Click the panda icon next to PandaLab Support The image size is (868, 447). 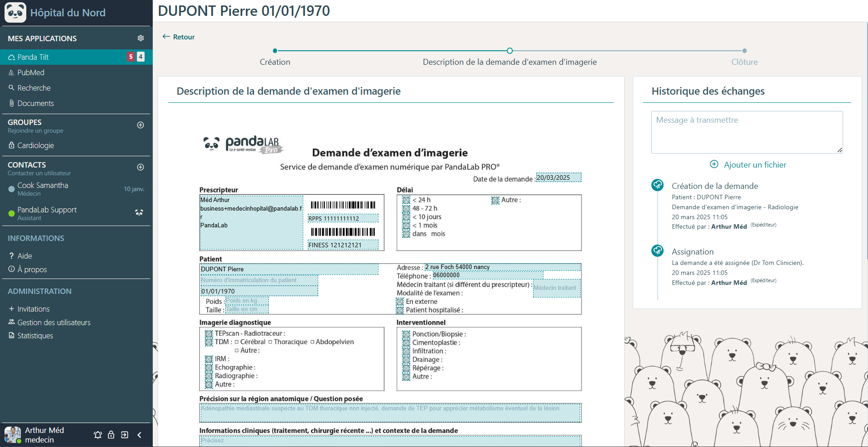(139, 212)
